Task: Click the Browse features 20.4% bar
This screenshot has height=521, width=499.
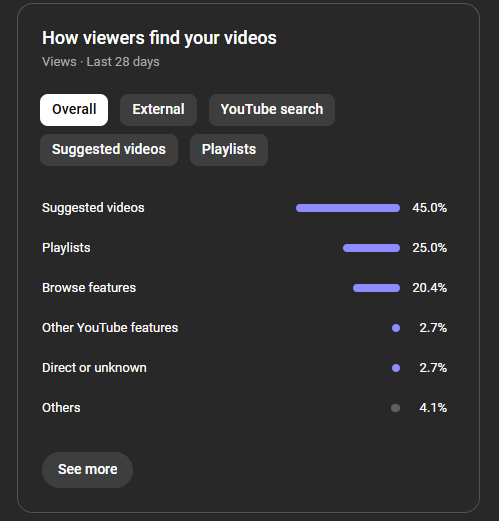Action: pyautogui.click(x=376, y=288)
